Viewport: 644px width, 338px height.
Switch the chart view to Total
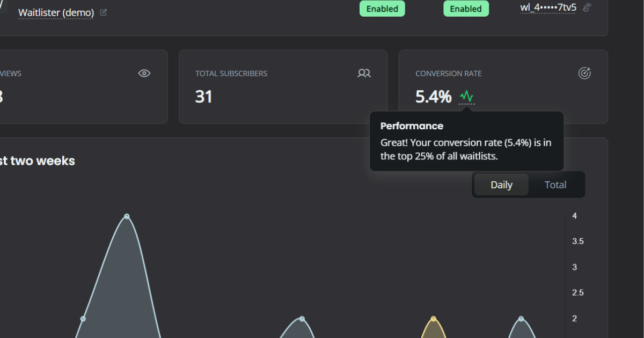pyautogui.click(x=555, y=184)
